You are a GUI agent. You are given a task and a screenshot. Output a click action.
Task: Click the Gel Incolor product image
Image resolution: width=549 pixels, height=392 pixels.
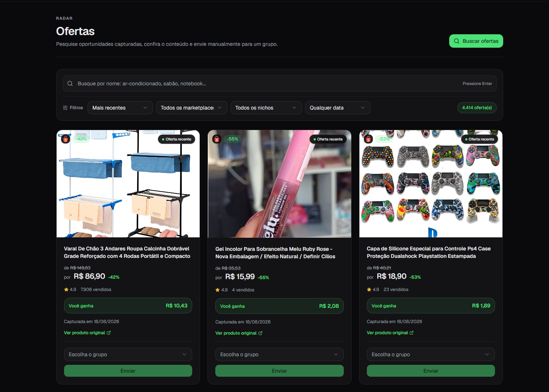279,184
